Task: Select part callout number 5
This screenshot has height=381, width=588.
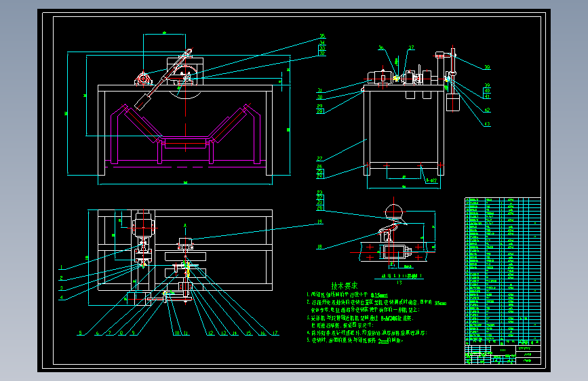Action: (80, 333)
